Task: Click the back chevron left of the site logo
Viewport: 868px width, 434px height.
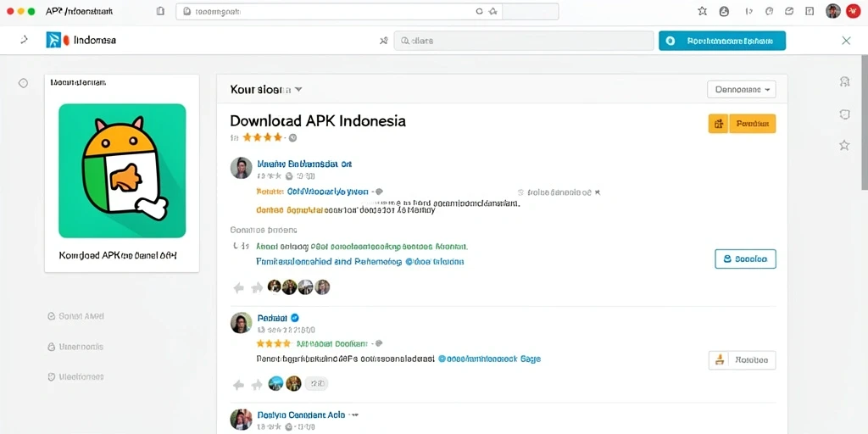Action: tap(24, 40)
